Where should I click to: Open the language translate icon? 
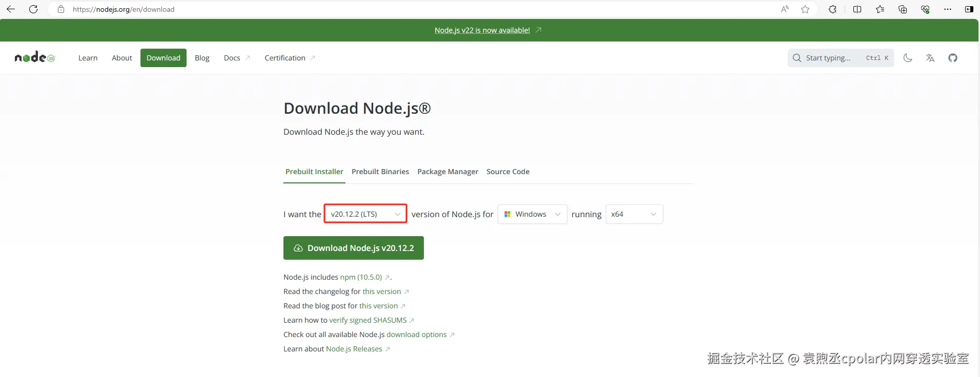click(930, 58)
